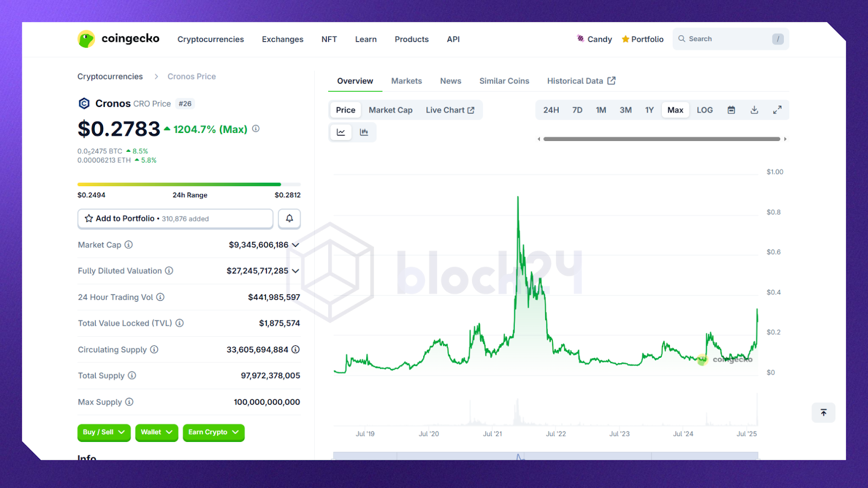Click the price alert bell icon
The width and height of the screenshot is (868, 488).
click(x=289, y=219)
